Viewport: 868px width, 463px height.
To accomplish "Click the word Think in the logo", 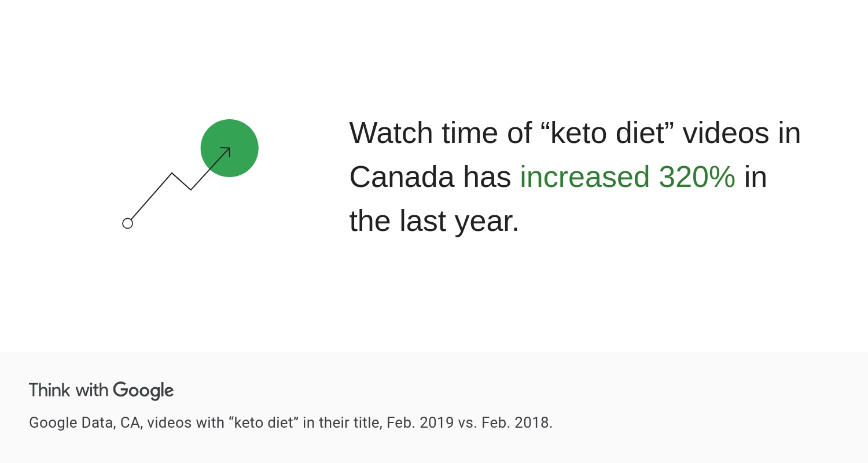I will [x=50, y=390].
